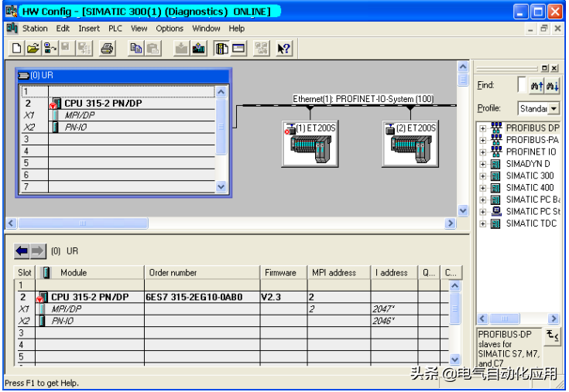
Task: Click the New document toolbar icon
Action: click(17, 49)
